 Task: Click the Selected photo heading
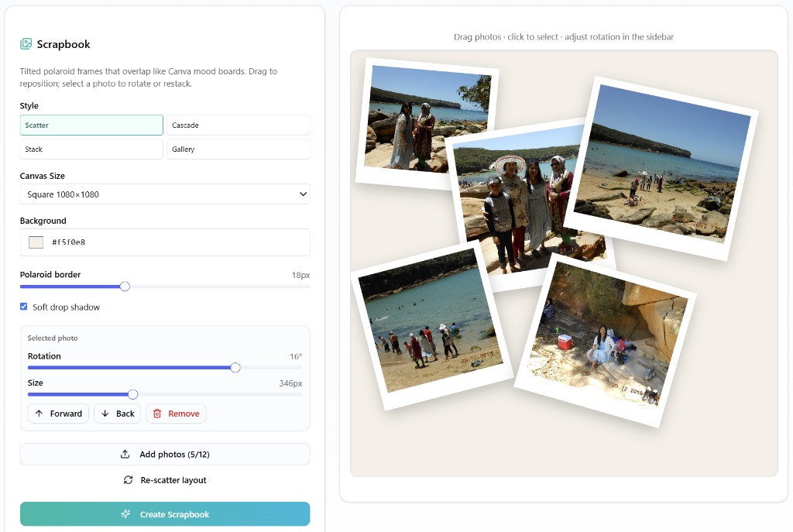[53, 338]
